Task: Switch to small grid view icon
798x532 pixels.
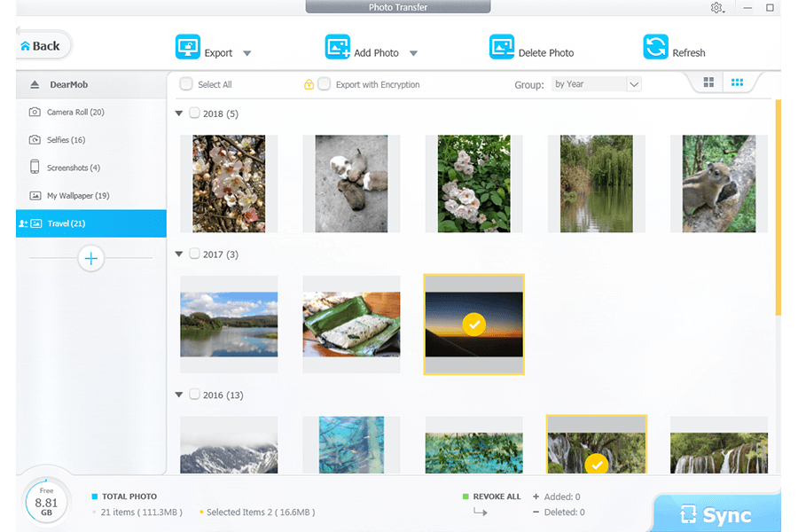Action: (x=736, y=82)
